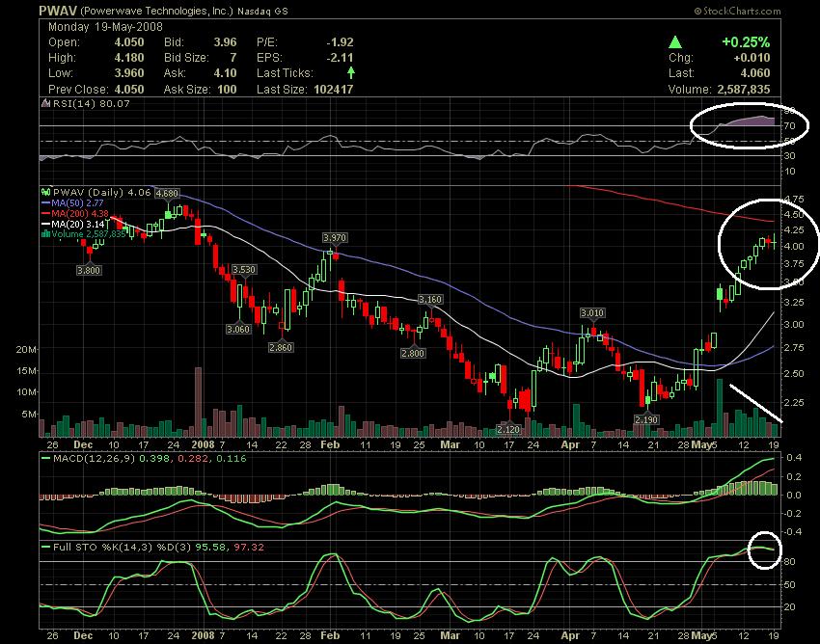
Task: Click the 15M volume axis label
Action: coord(26,370)
